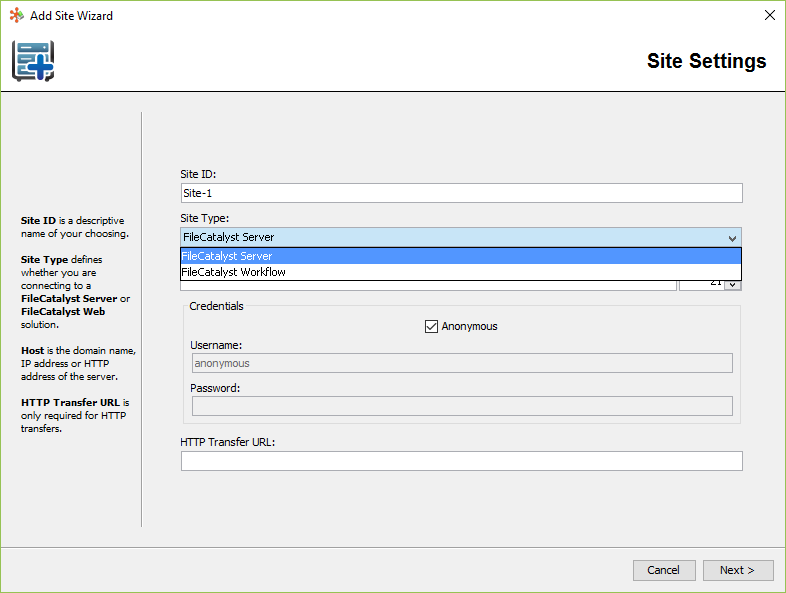Viewport: 786px width, 593px height.
Task: Click the port number down arrow
Action: pyautogui.click(x=732, y=285)
